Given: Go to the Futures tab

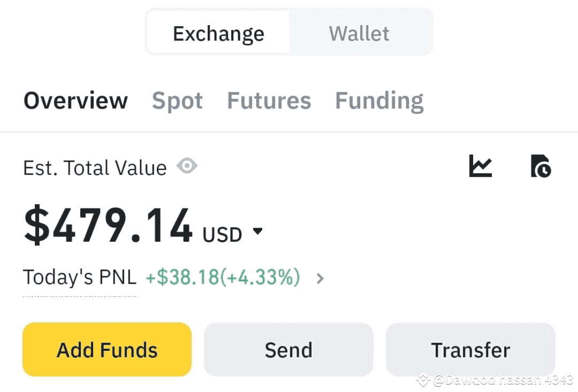Looking at the screenshot, I should click(269, 101).
